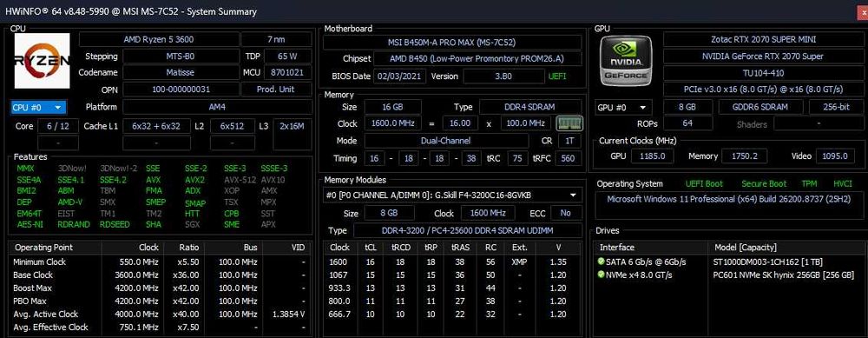Click the AMD Ryzen logo image
This screenshot has height=338, width=868.
point(42,61)
